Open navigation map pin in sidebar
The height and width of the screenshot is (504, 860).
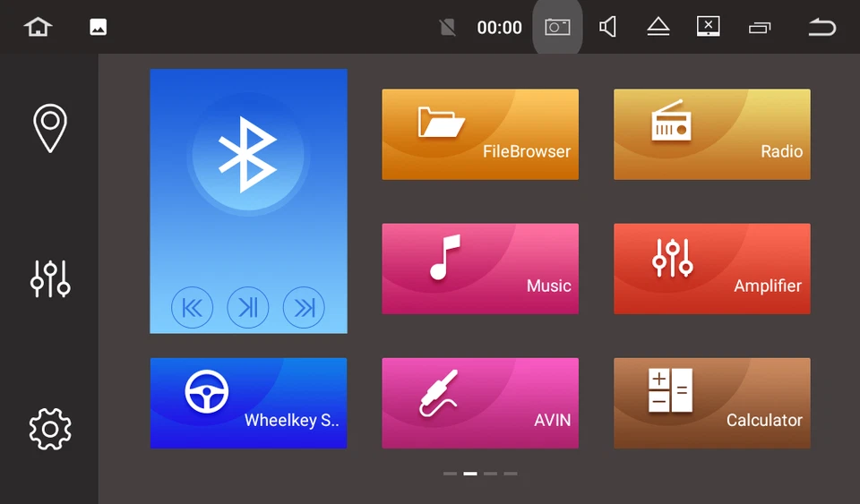point(50,128)
